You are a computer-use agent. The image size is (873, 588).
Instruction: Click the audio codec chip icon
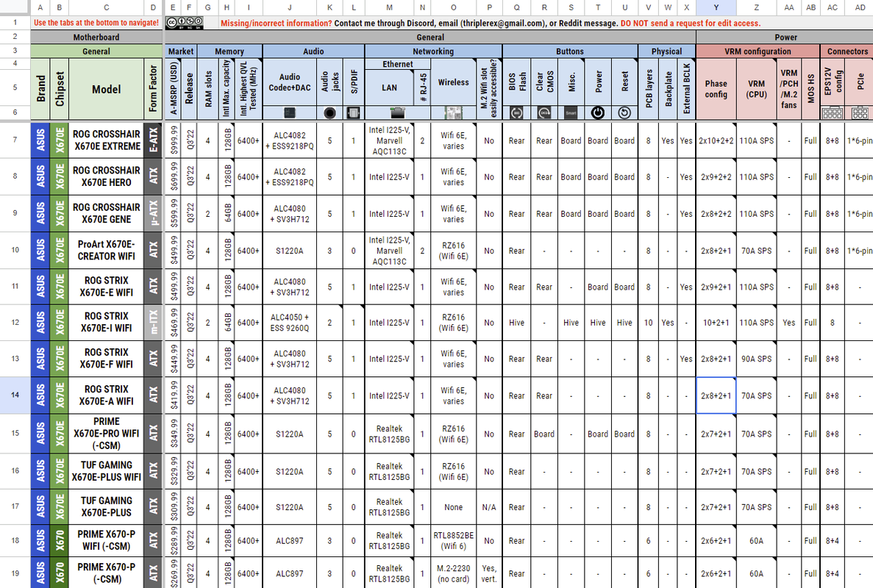click(290, 113)
